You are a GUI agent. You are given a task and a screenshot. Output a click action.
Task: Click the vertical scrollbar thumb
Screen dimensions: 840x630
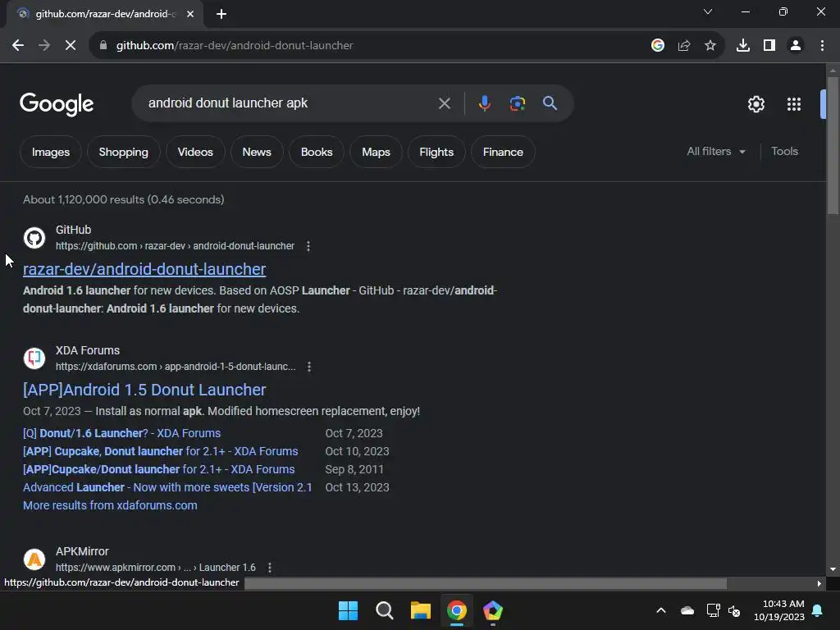click(833, 144)
